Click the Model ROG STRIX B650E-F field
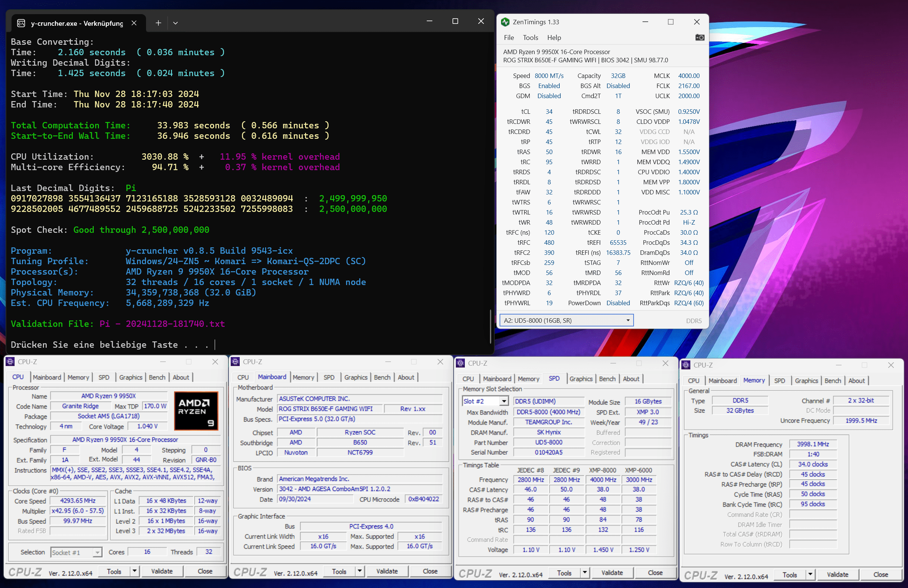Viewport: 908px width, 588px height. pyautogui.click(x=329, y=409)
